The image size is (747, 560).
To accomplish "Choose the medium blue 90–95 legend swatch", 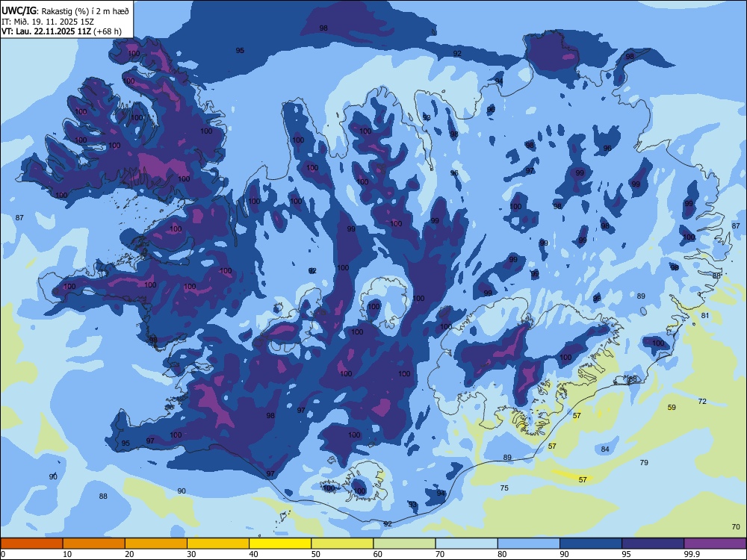I will 591,544.
